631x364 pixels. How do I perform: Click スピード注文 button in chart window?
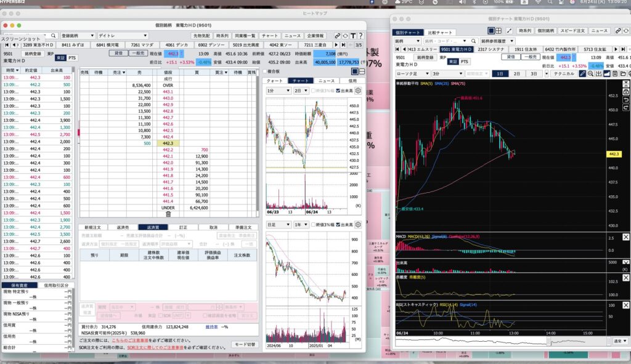tap(572, 31)
